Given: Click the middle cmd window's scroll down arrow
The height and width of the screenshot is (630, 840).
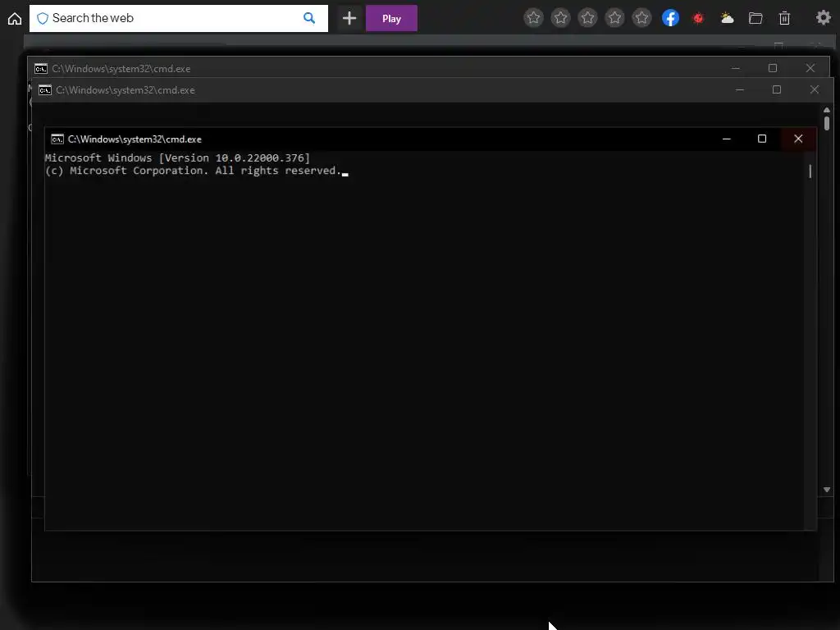Looking at the screenshot, I should 827,490.
